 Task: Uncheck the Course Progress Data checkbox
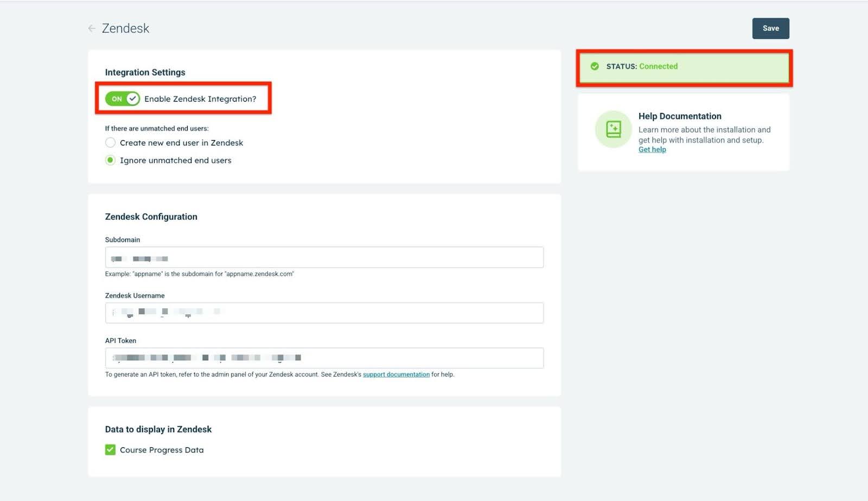tap(110, 449)
